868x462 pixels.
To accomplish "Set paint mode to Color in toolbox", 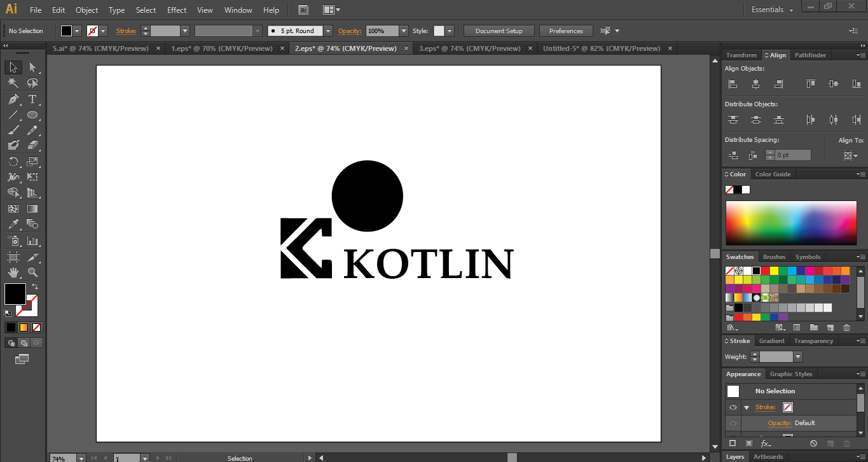I will pos(11,327).
